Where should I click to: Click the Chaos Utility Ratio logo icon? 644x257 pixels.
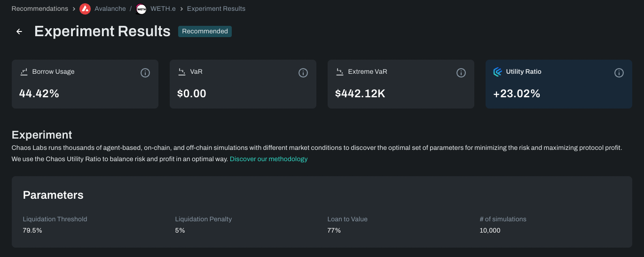497,72
